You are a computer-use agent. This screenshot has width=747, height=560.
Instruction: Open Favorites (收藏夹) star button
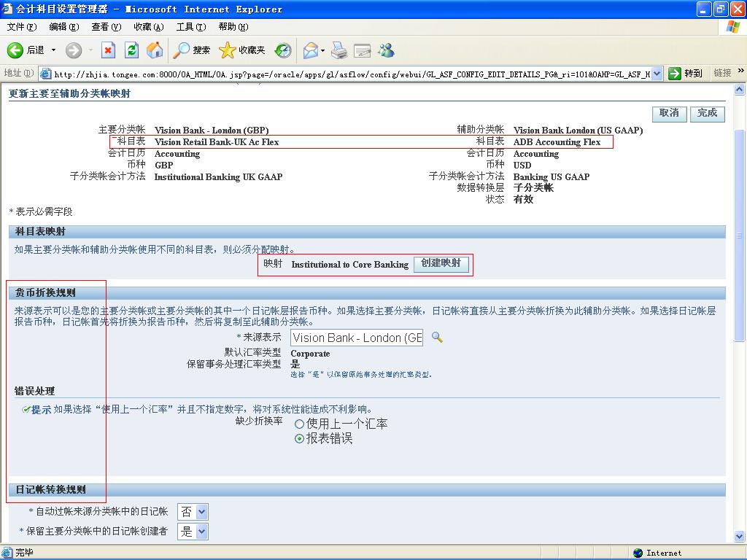[242, 50]
